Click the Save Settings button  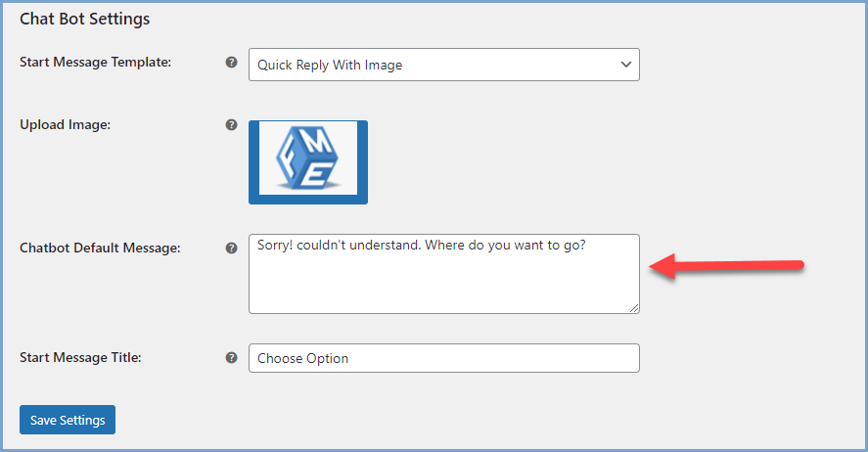(68, 420)
